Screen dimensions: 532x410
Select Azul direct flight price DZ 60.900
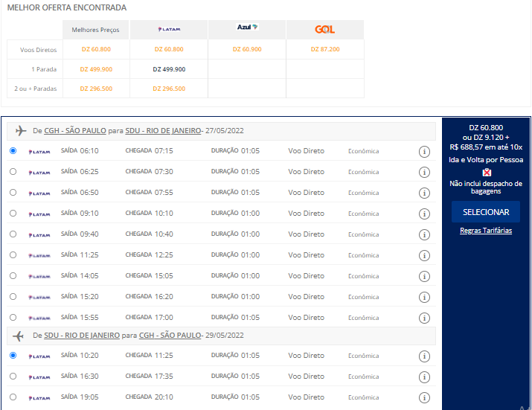tap(247, 49)
